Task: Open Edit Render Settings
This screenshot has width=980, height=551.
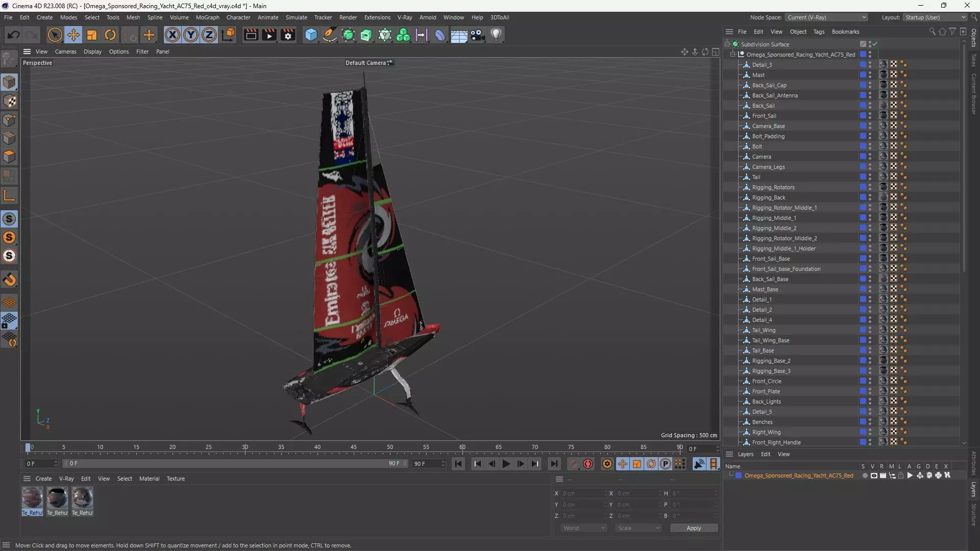Action: [x=288, y=35]
